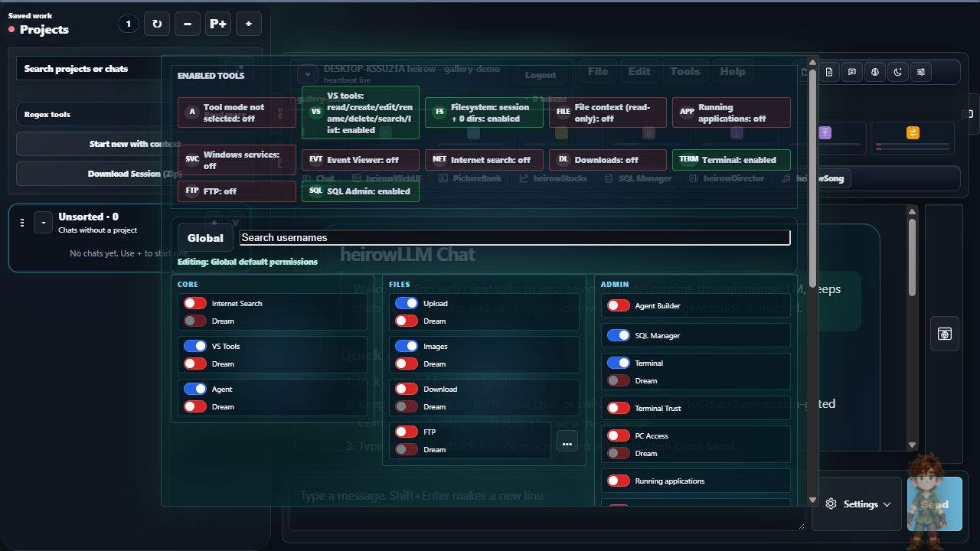This screenshot has width=980, height=551.
Task: Click the VS tools enabled chip
Action: coord(361,112)
